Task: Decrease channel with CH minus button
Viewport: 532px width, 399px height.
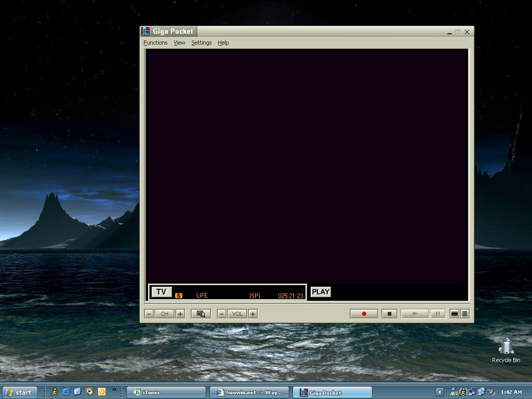Action: (149, 314)
